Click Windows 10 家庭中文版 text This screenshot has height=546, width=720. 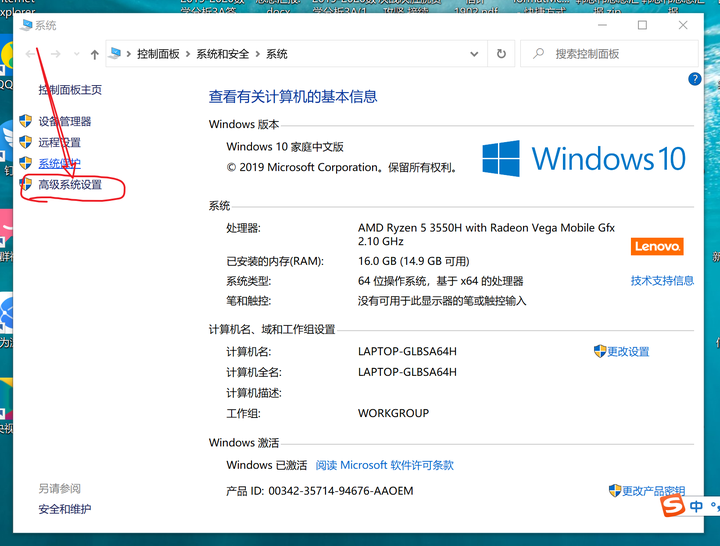coord(285,147)
